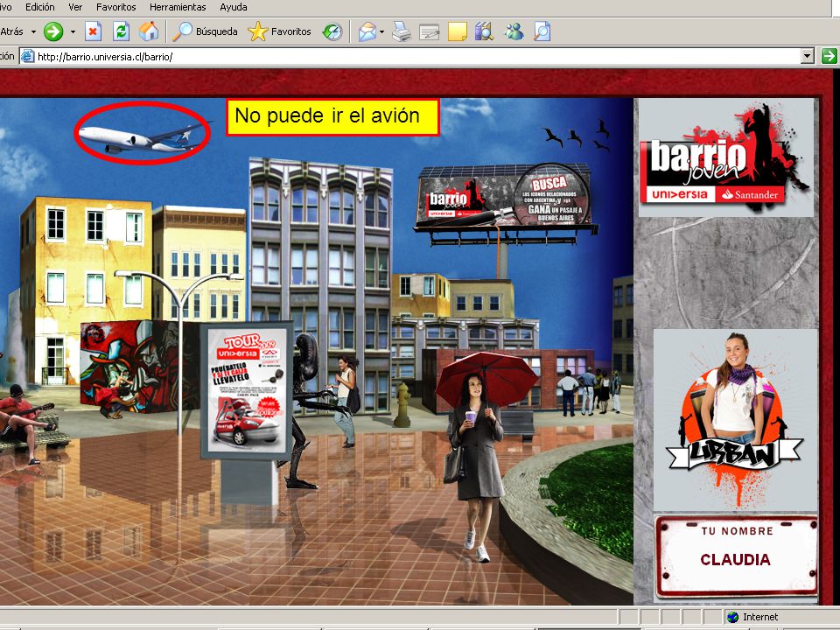Open the History clock icon
The image size is (840, 630).
[x=332, y=31]
